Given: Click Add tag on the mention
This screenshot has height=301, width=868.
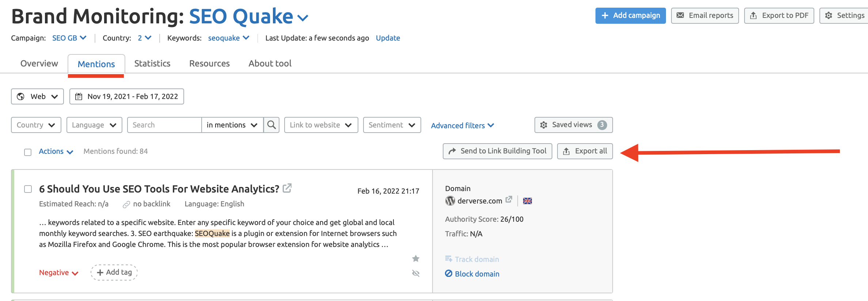Looking at the screenshot, I should pos(114,273).
